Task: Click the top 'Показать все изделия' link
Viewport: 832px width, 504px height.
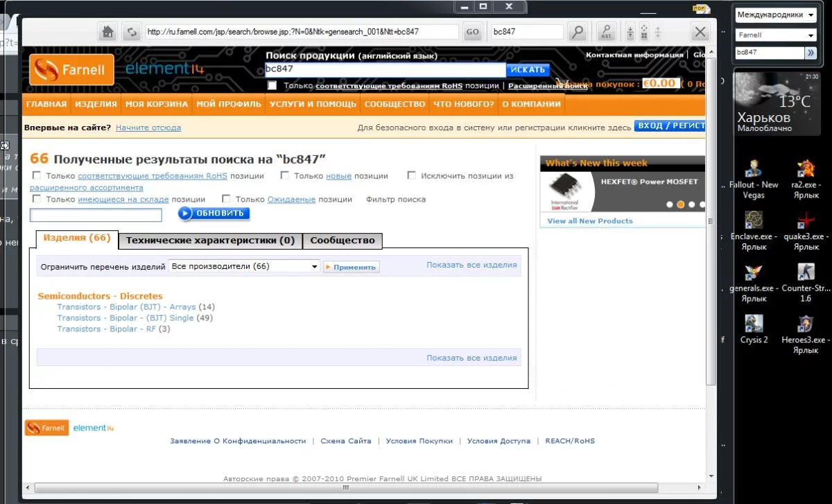Action: click(471, 265)
